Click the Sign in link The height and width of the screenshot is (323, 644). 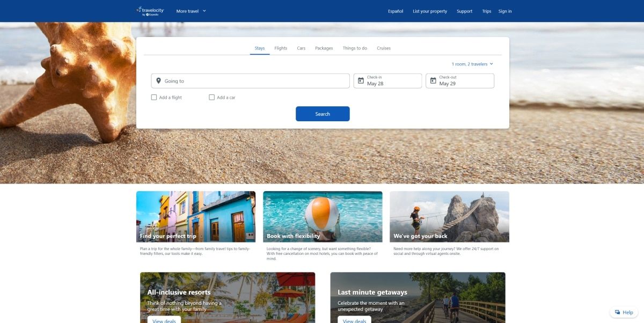504,11
